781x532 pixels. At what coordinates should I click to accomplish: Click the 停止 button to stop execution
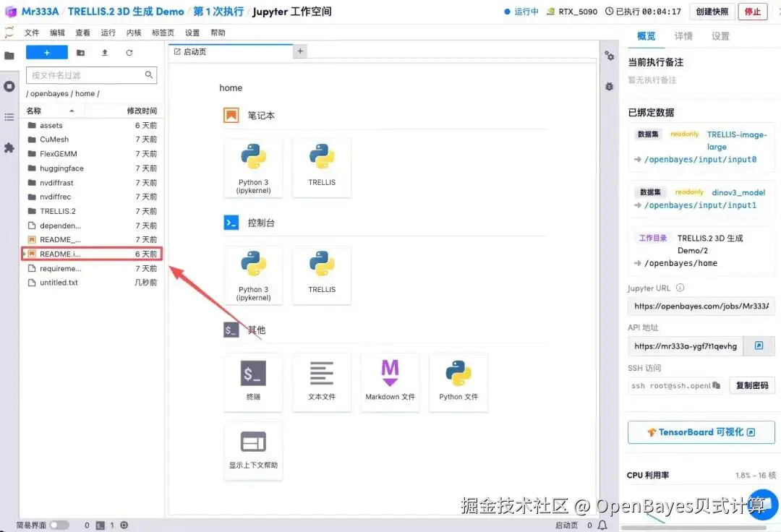tap(753, 12)
